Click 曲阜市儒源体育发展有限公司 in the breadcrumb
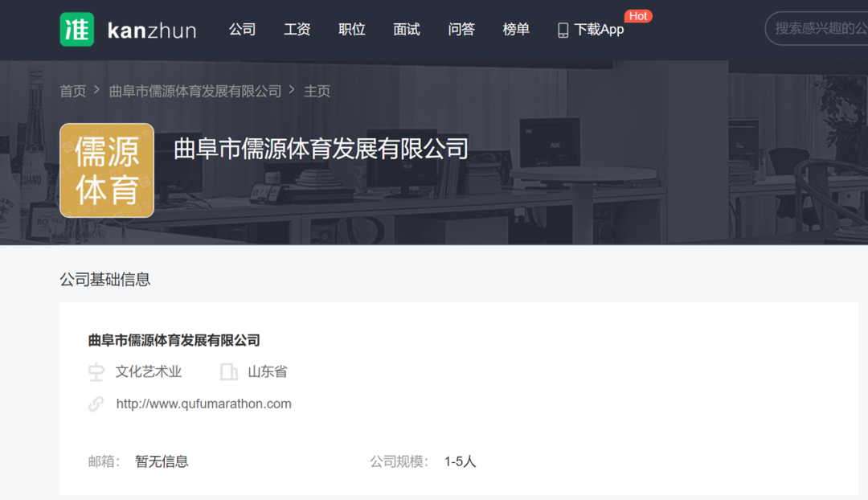Screen dimensions: 868x500 click(193, 91)
